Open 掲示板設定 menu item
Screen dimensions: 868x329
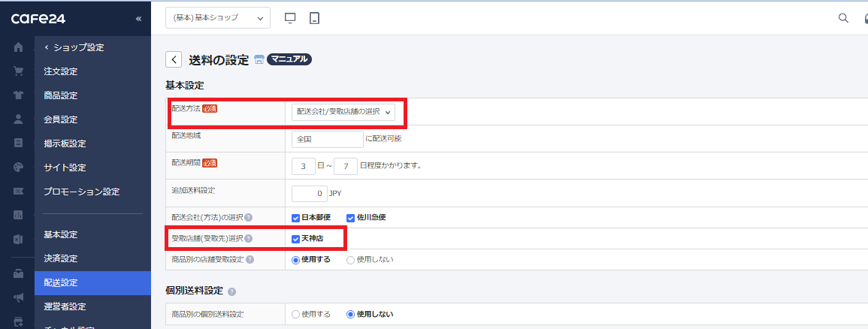[x=65, y=143]
